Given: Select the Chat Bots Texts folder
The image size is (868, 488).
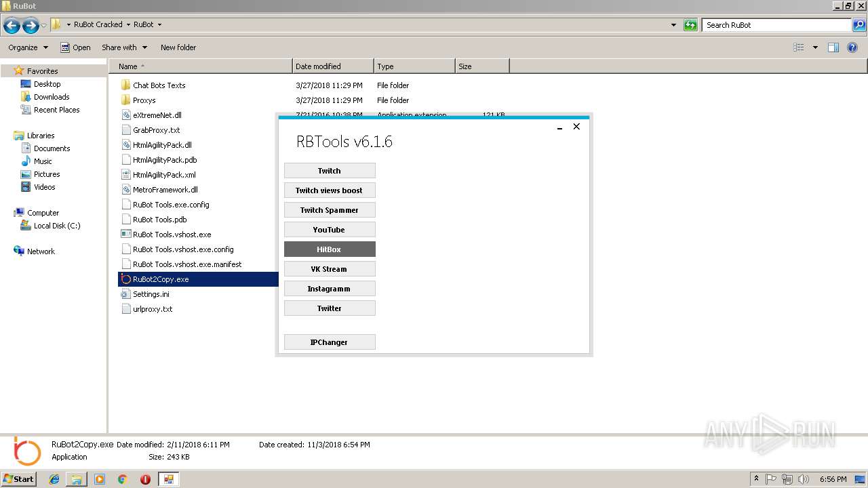Looking at the screenshot, I should pyautogui.click(x=159, y=85).
